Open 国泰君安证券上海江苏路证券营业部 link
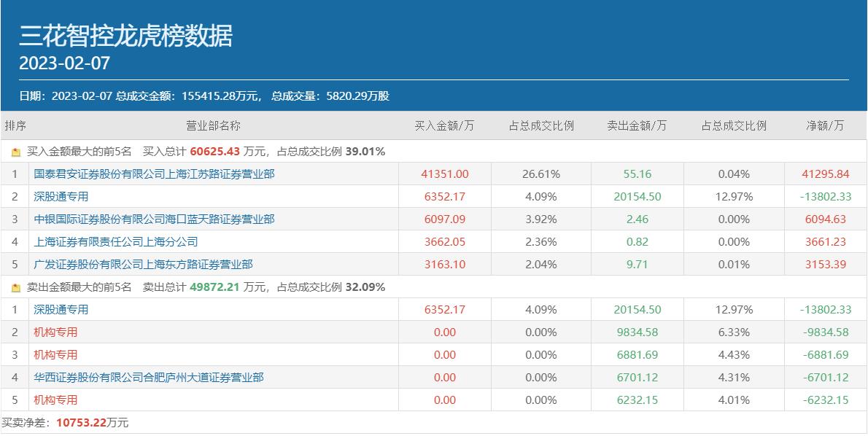Viewport: 868px width, 436px height. click(x=154, y=174)
